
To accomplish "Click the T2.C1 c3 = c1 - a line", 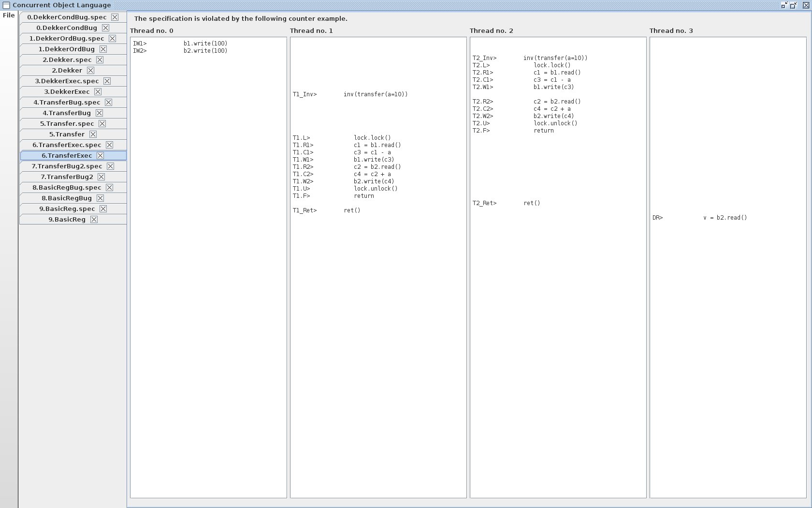I will coord(522,80).
